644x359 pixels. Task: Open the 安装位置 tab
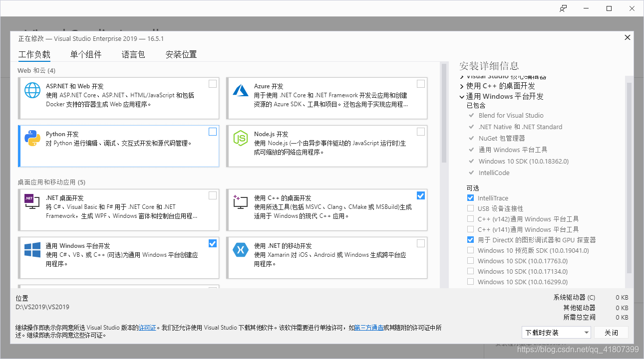click(x=181, y=54)
